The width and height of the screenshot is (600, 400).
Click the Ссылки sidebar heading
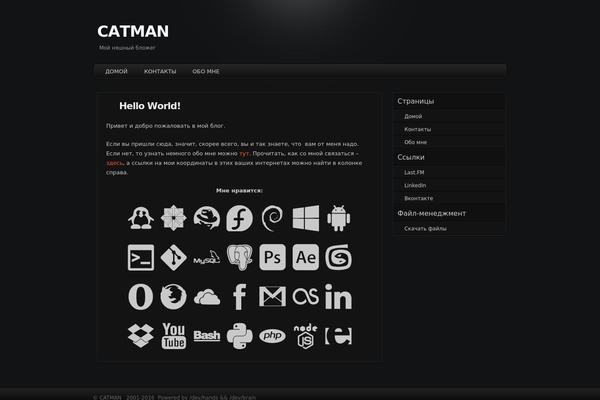(x=411, y=157)
